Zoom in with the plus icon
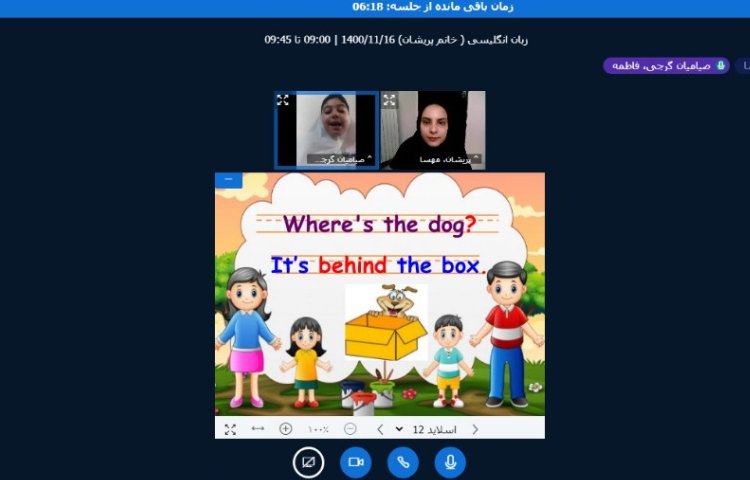 coord(286,429)
